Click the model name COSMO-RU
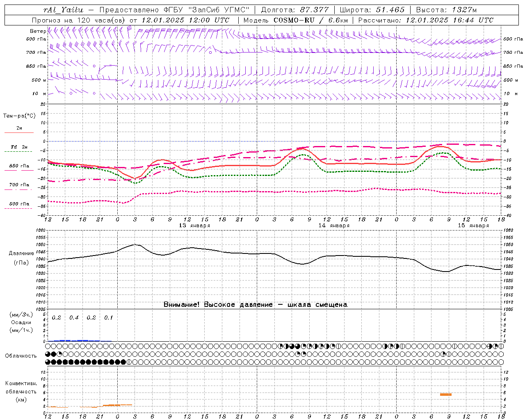 point(294,20)
